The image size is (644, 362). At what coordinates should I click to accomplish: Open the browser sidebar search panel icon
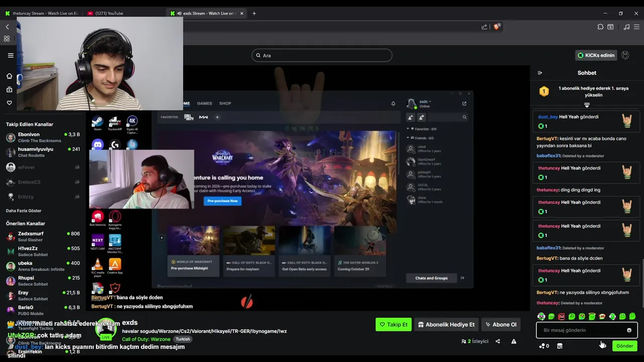tap(611, 27)
